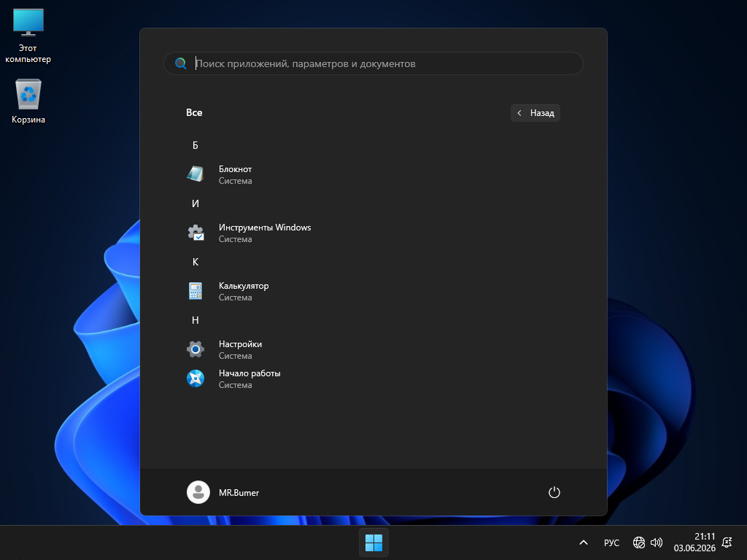The width and height of the screenshot is (747, 560).
Task: Switch input language via РУС indicator
Action: pyautogui.click(x=611, y=542)
